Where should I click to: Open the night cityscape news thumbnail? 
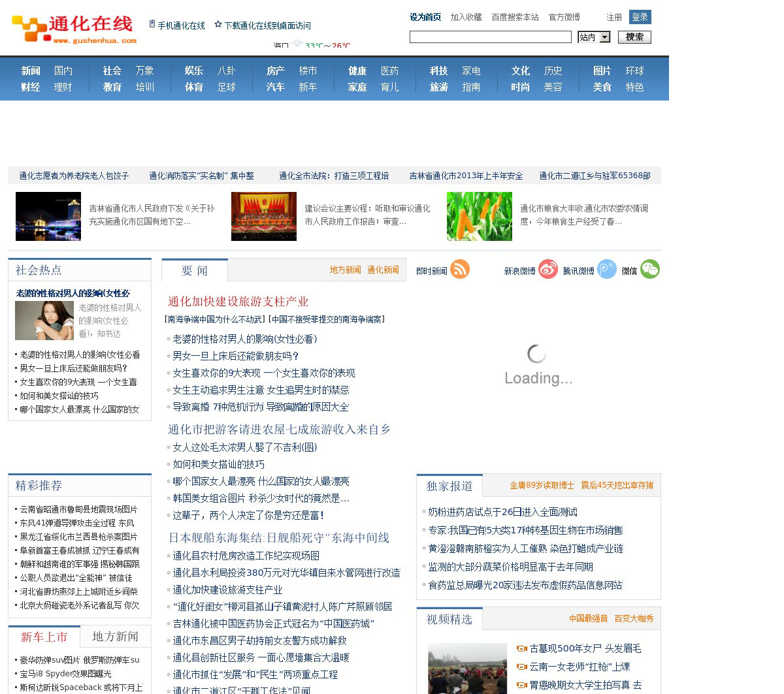[x=48, y=216]
